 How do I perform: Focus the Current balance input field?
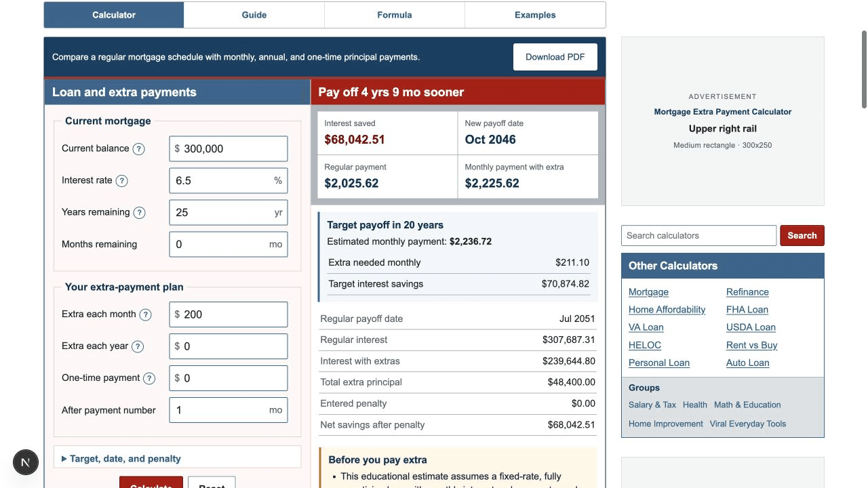[229, 149]
